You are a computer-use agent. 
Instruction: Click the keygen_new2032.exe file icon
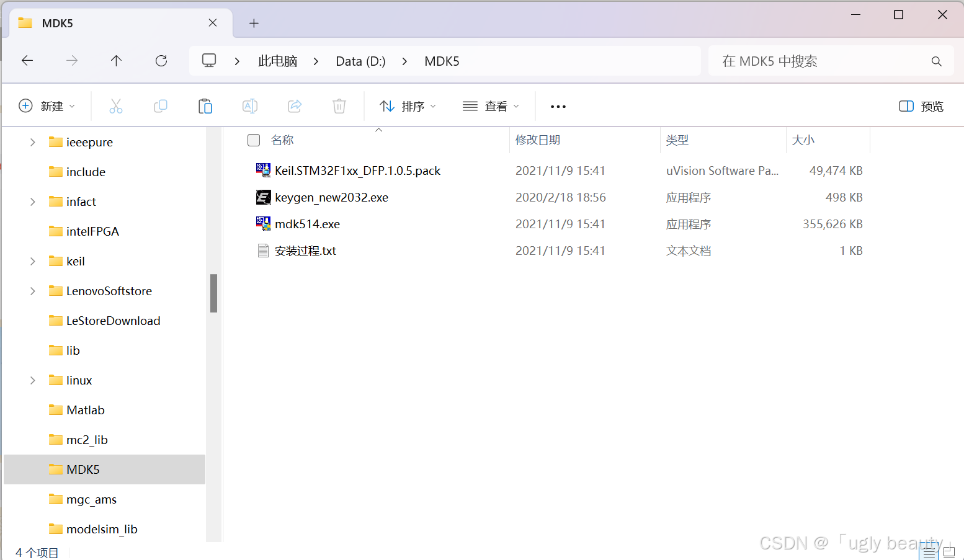[x=264, y=197]
